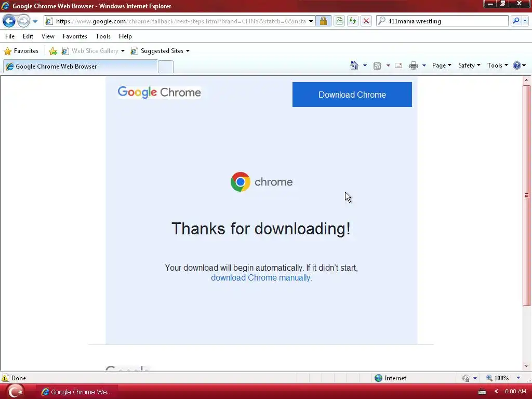The height and width of the screenshot is (399, 532).
Task: Expand the zoom level dropdown arrow
Action: tap(518, 378)
